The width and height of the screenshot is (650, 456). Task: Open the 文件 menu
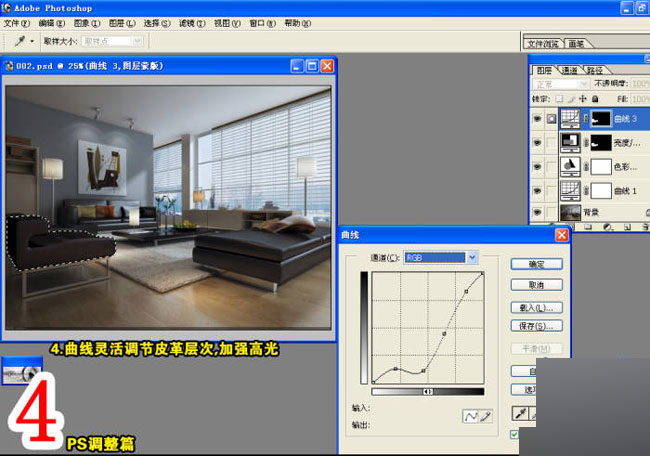coord(17,23)
